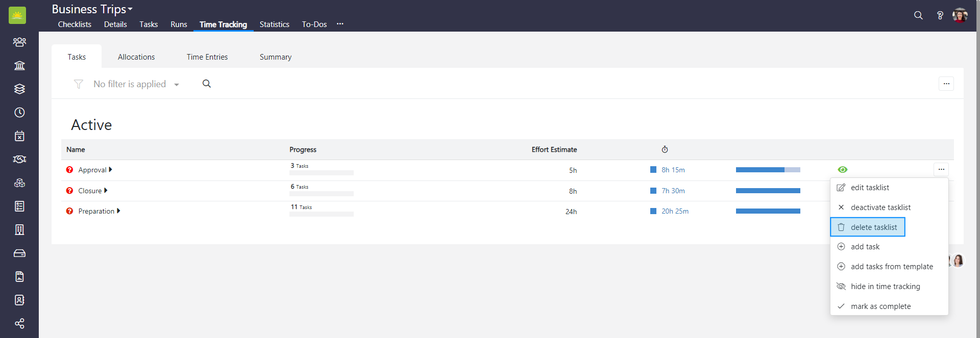
Task: Open the stacked layers sidebar icon
Action: [19, 89]
